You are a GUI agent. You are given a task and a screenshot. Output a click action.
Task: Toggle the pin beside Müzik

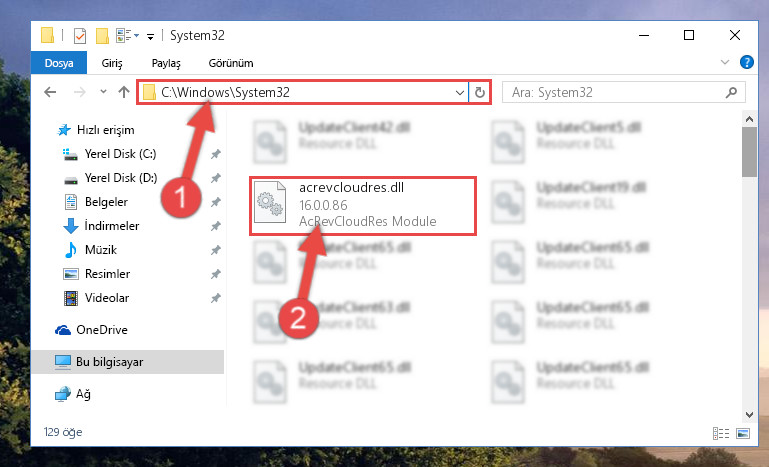(x=215, y=250)
